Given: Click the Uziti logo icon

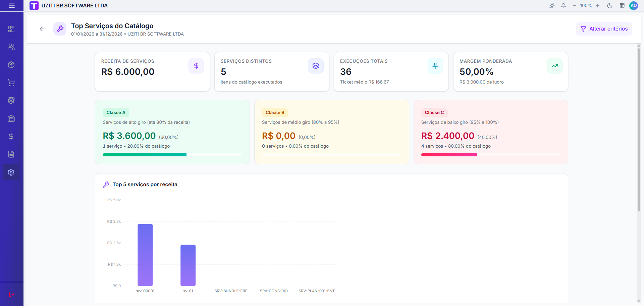Looking at the screenshot, I should pyautogui.click(x=34, y=6).
